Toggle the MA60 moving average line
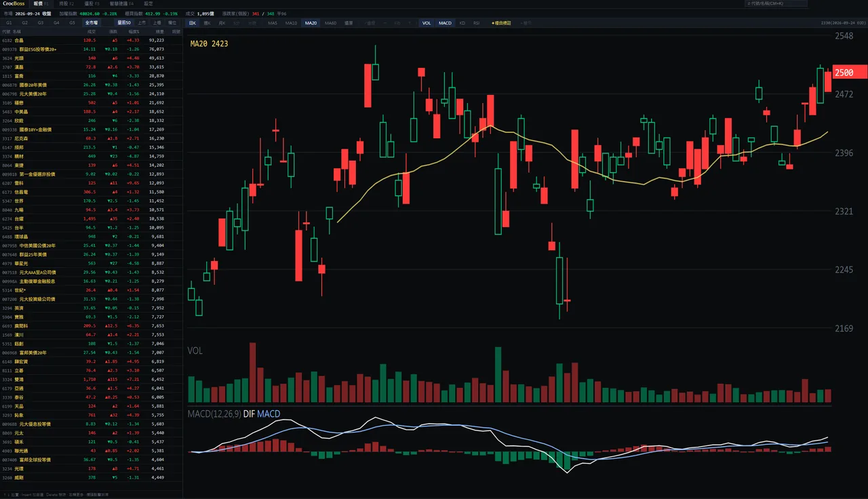868x499 pixels. pos(330,23)
